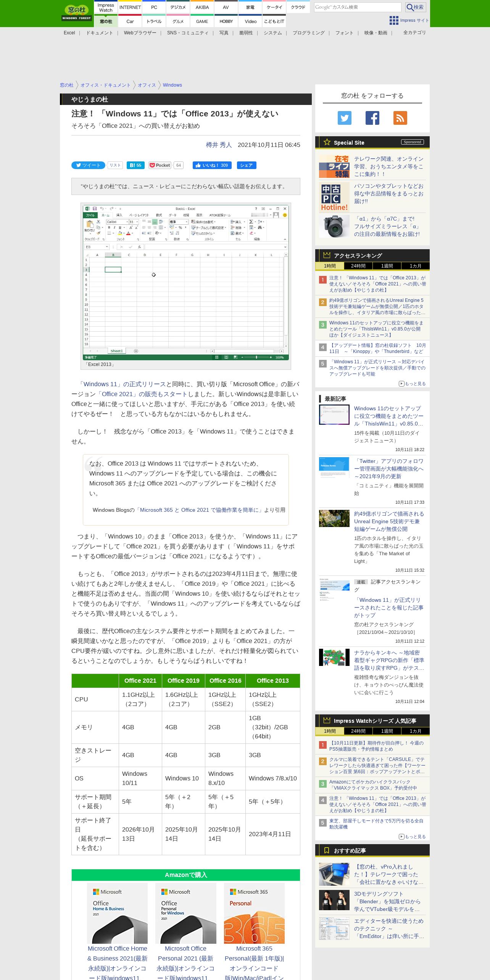Select the プログラミング category menu item

[x=309, y=33]
